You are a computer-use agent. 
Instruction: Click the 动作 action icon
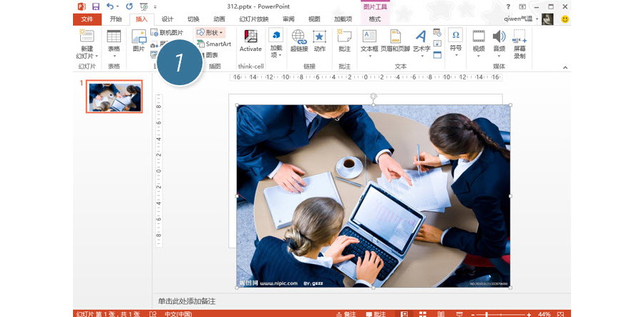tap(319, 40)
